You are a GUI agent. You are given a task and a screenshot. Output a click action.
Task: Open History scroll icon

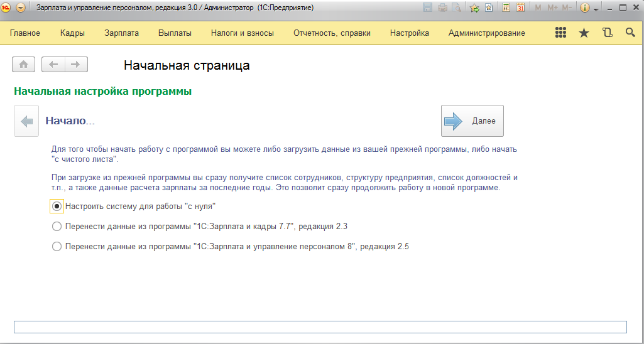(x=608, y=33)
